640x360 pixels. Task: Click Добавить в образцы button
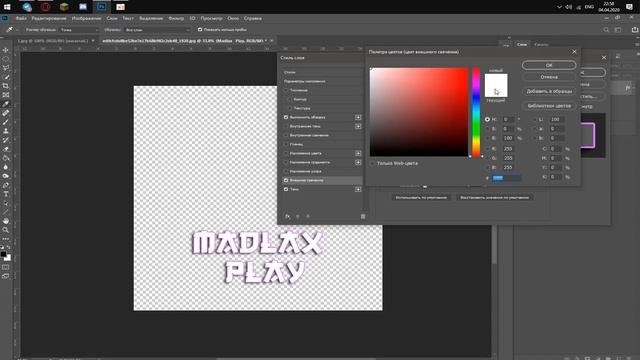[x=549, y=91]
